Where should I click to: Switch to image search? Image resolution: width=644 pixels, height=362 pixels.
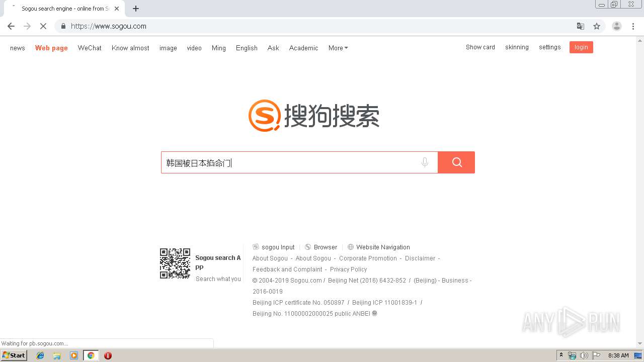click(168, 48)
